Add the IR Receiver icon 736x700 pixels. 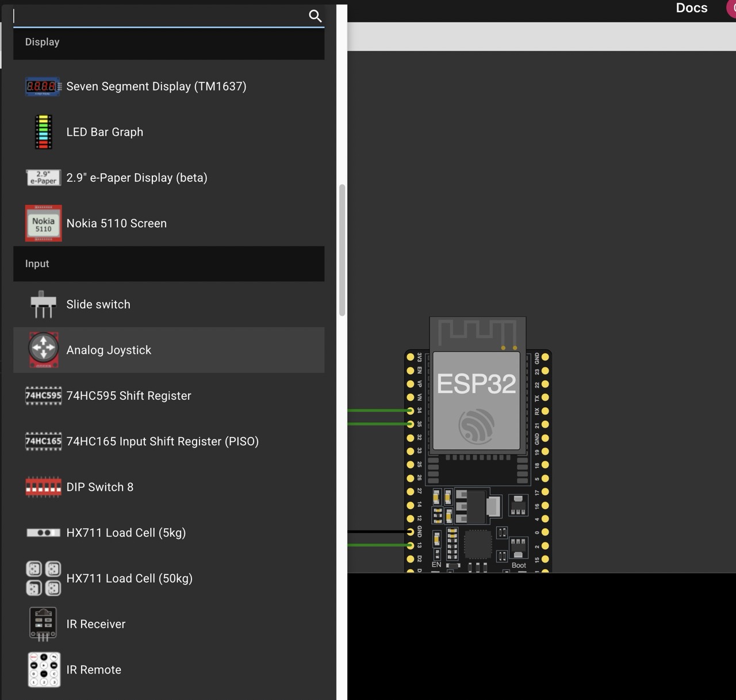click(x=43, y=624)
